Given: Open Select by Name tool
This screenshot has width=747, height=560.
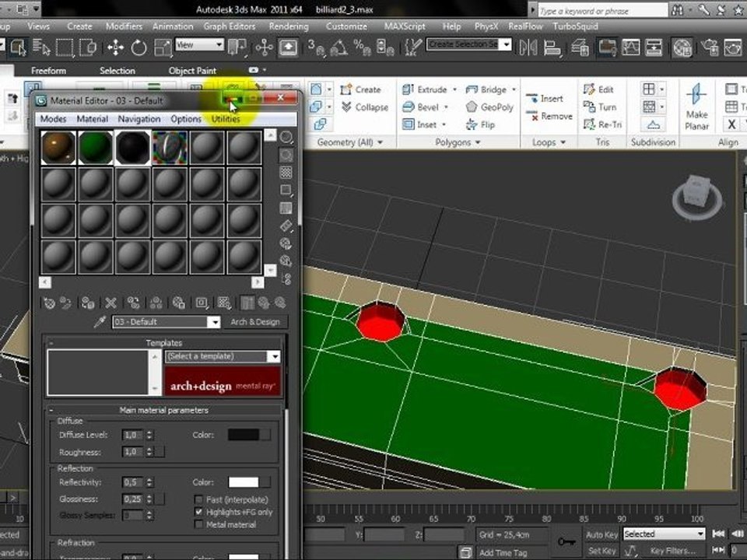Looking at the screenshot, I should coord(41,47).
